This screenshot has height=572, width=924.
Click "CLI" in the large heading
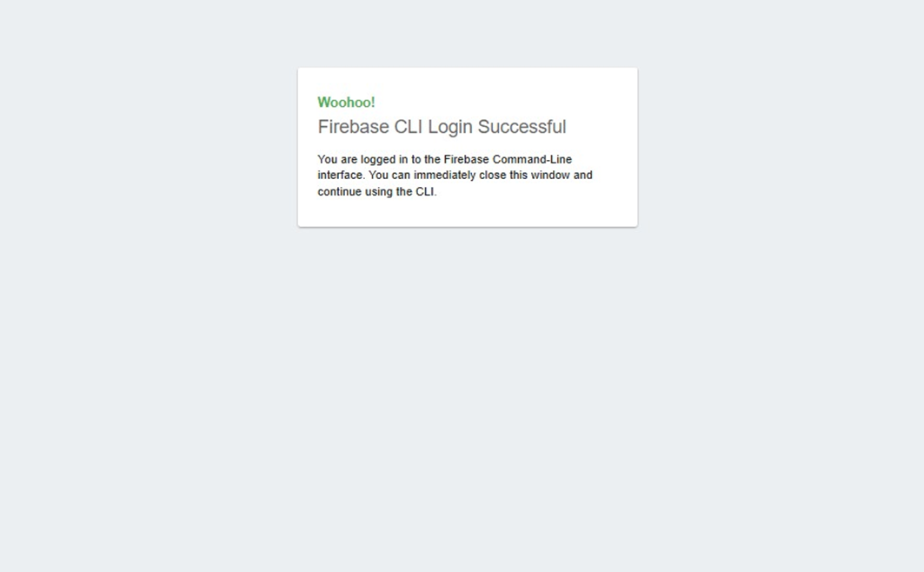[x=409, y=127]
